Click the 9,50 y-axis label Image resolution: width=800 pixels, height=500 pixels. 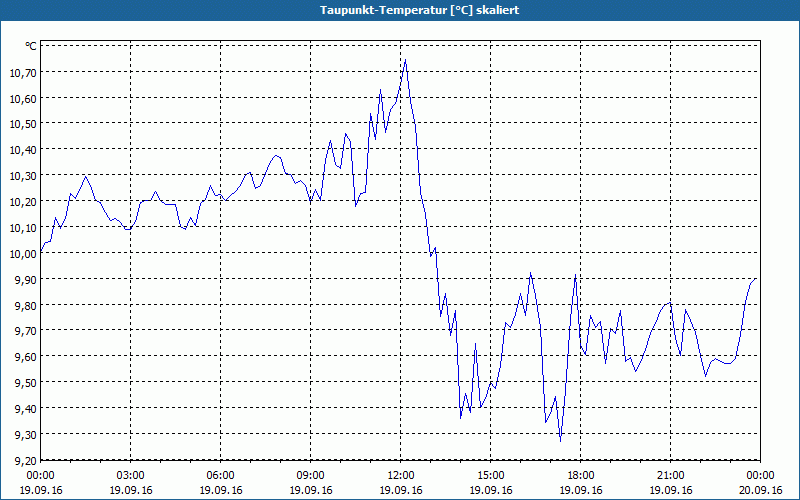pyautogui.click(x=26, y=383)
